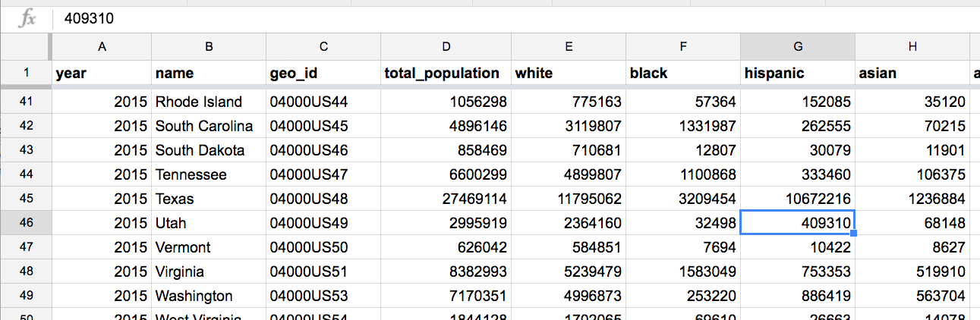This screenshot has width=980, height=320.
Task: Select the 'Utah' cell
Action: pyautogui.click(x=209, y=223)
